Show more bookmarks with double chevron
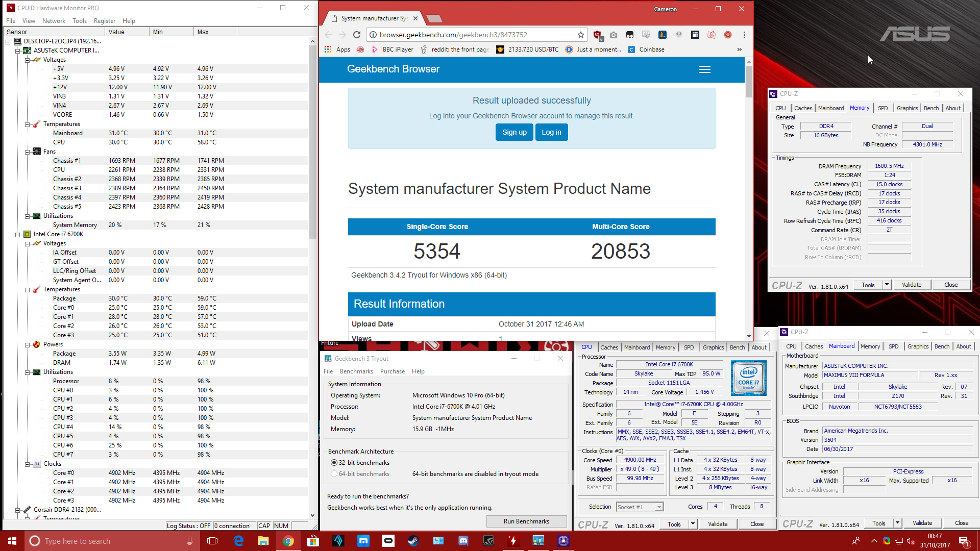Image resolution: width=980 pixels, height=551 pixels. tap(739, 49)
